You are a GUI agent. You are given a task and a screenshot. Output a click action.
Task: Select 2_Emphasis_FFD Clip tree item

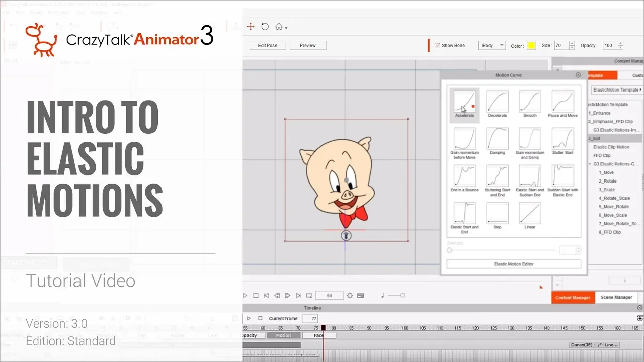point(610,121)
